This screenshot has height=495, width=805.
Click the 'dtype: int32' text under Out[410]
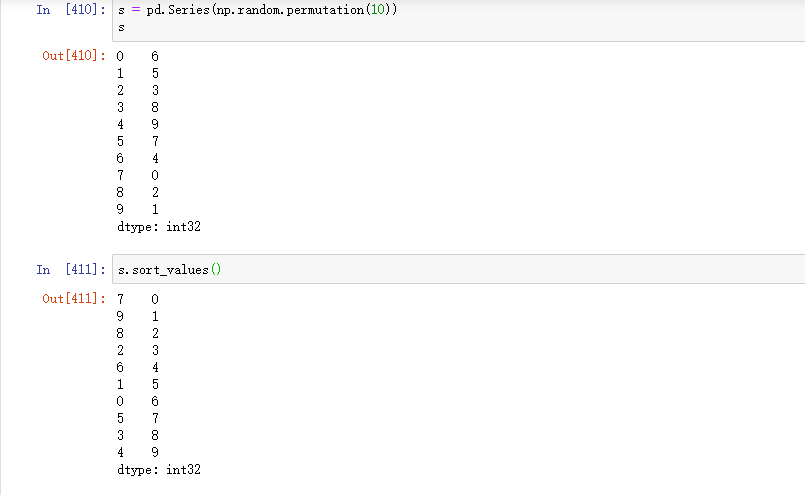[159, 227]
